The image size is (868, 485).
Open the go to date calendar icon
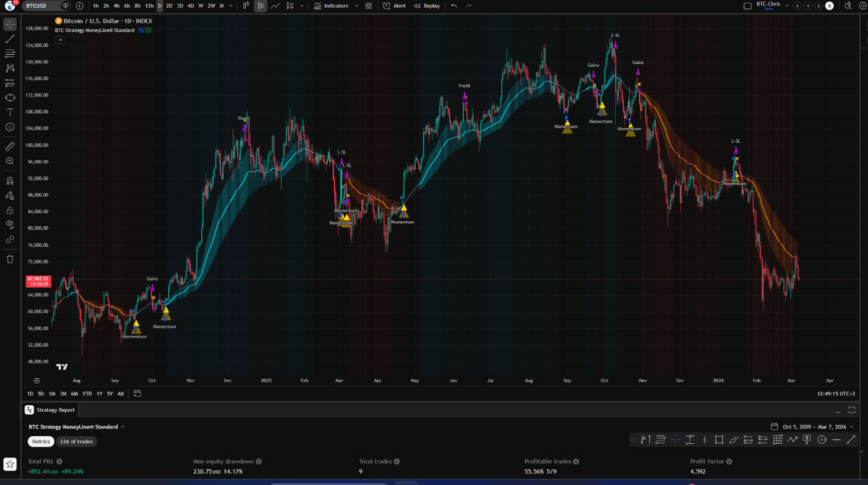pyautogui.click(x=137, y=394)
